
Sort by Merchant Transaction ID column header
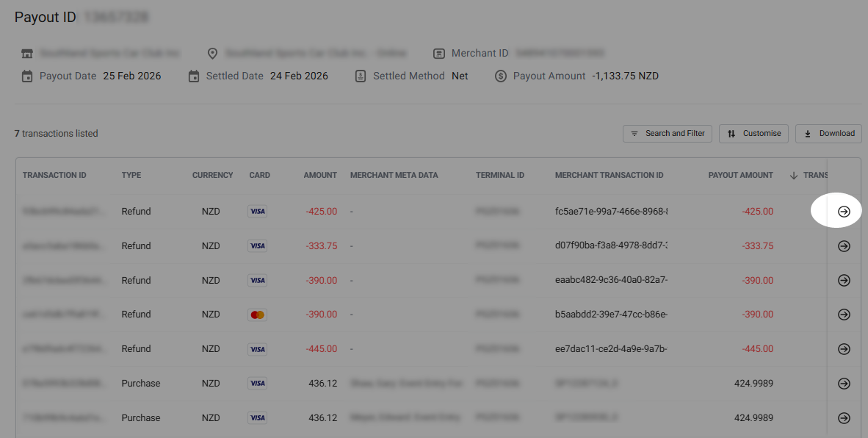tap(609, 175)
